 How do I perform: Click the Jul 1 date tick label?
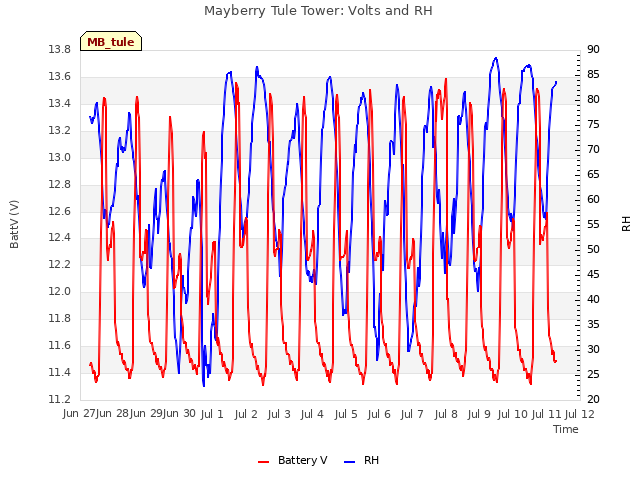212,414
